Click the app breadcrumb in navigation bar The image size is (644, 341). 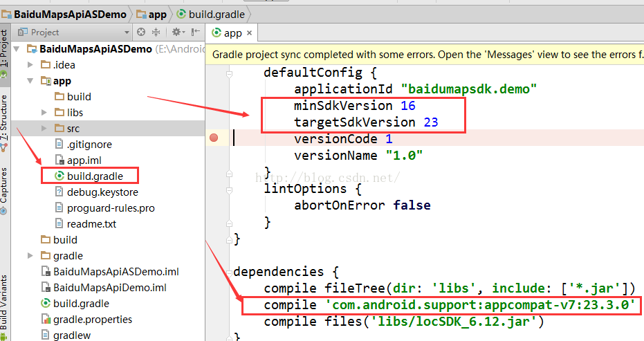coord(151,15)
